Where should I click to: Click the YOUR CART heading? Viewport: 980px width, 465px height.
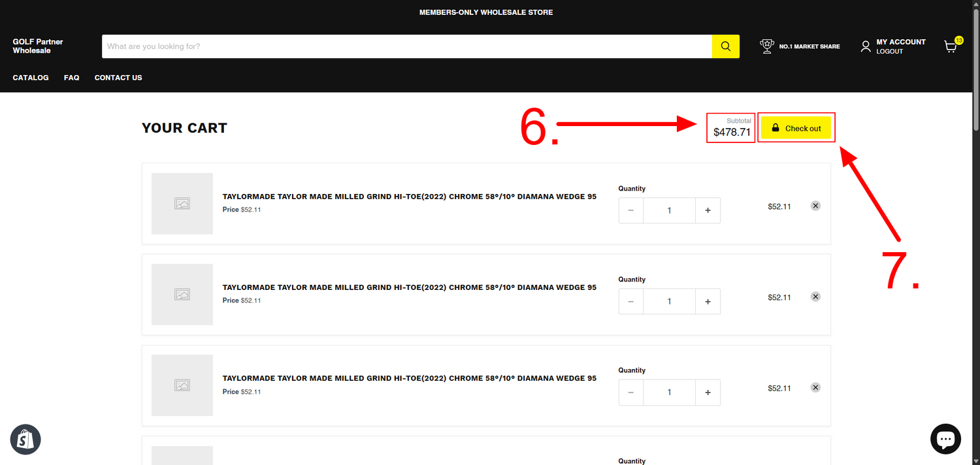click(x=184, y=128)
